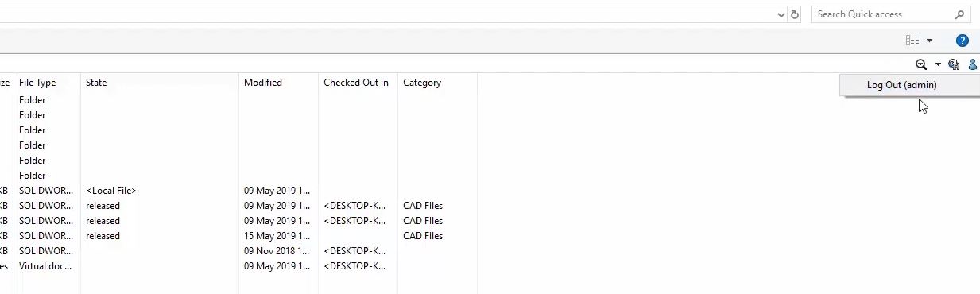Click the vault refresh icon beside user icon
The image size is (980, 294).
point(954,64)
